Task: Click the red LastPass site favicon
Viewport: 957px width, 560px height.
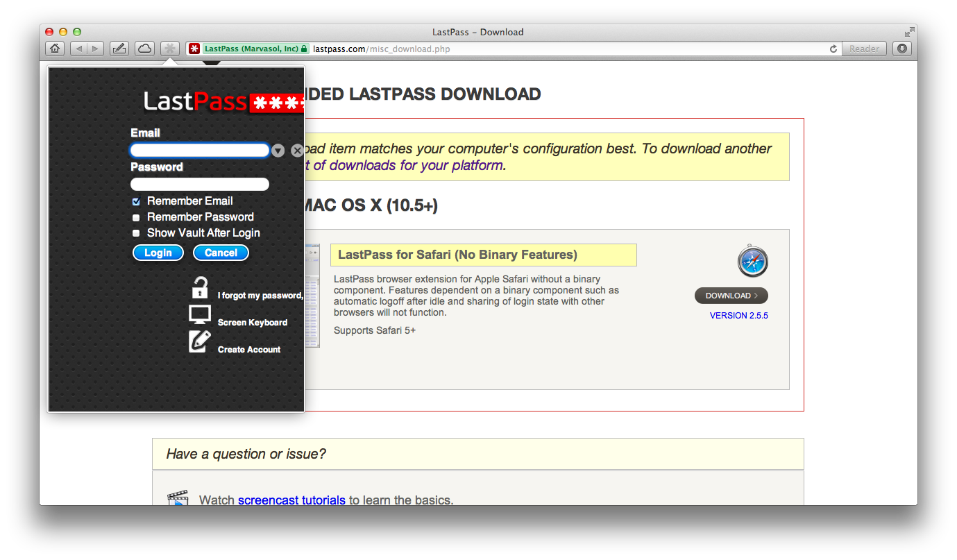Action: click(x=194, y=49)
